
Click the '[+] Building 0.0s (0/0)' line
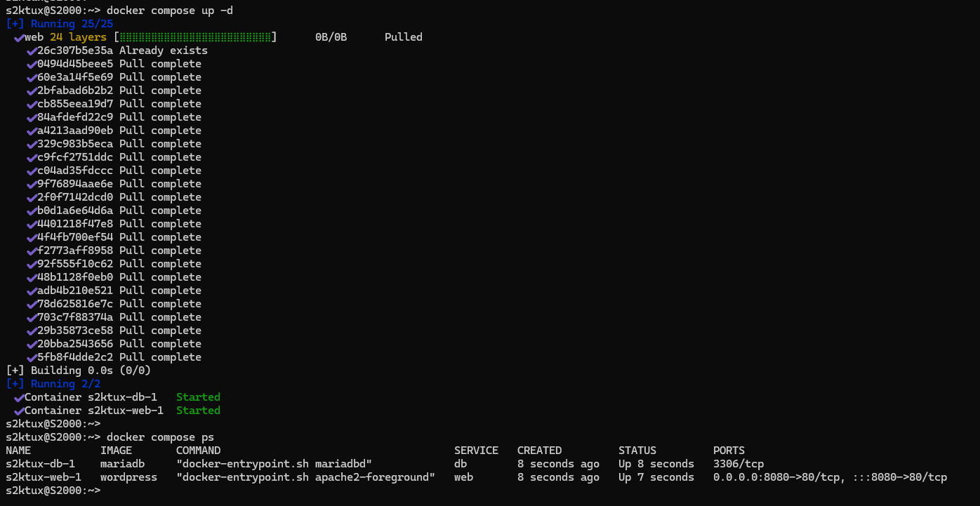(79, 371)
